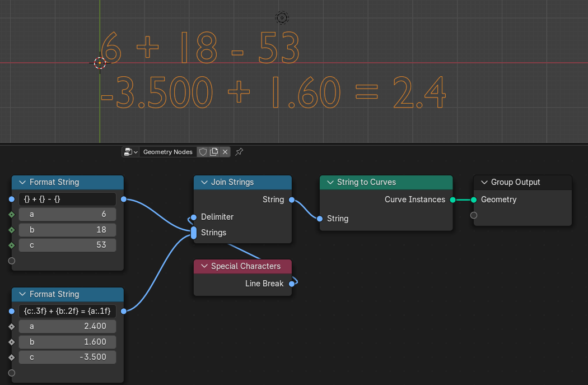
Task: Edit the '{} + {} - {}' format field
Action: [x=68, y=200]
